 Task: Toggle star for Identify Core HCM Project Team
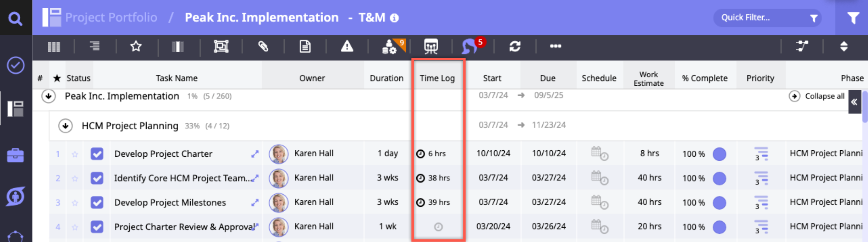(x=75, y=178)
